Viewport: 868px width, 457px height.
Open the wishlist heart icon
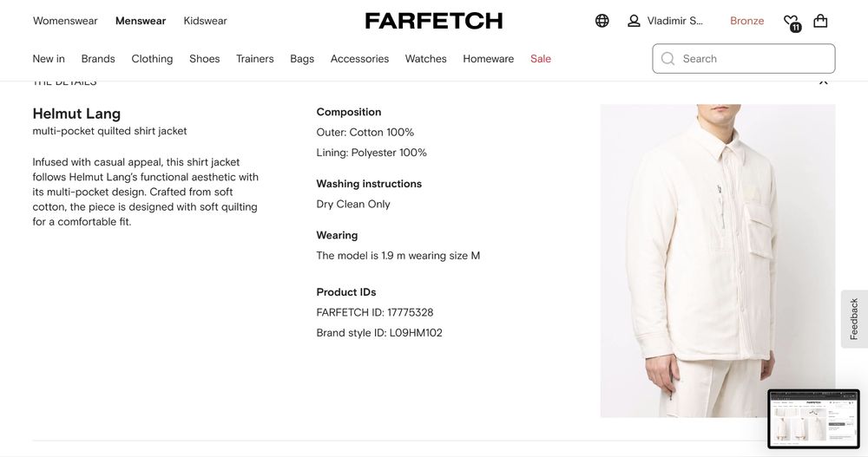click(x=790, y=22)
